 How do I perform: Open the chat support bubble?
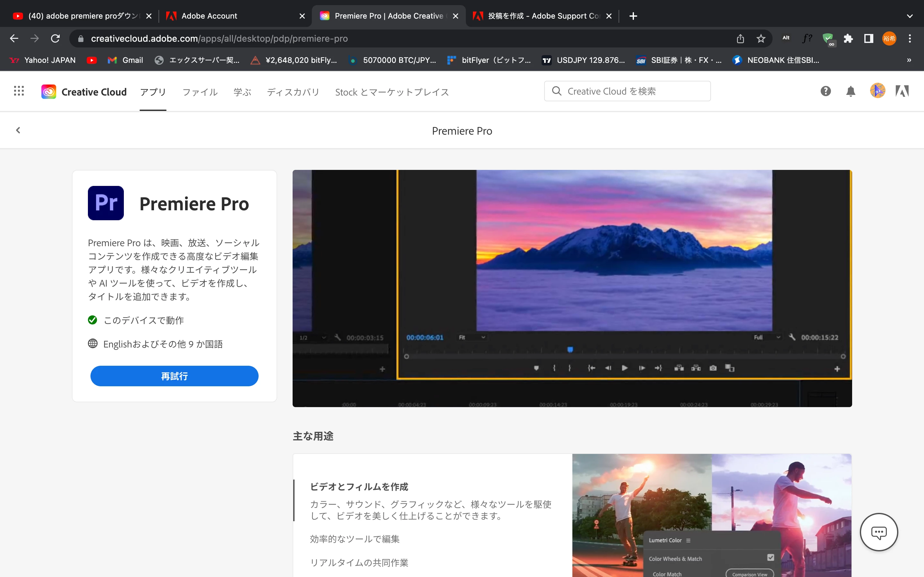coord(878,532)
